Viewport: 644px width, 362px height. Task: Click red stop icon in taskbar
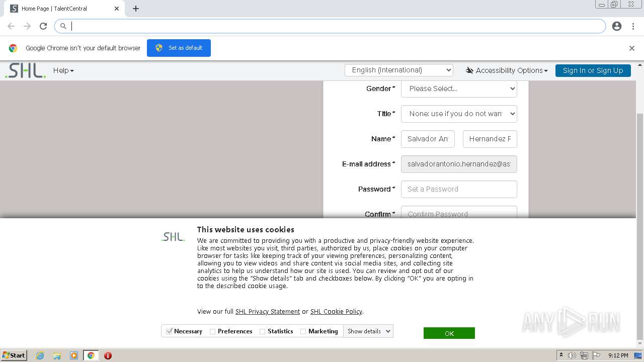tap(108, 355)
